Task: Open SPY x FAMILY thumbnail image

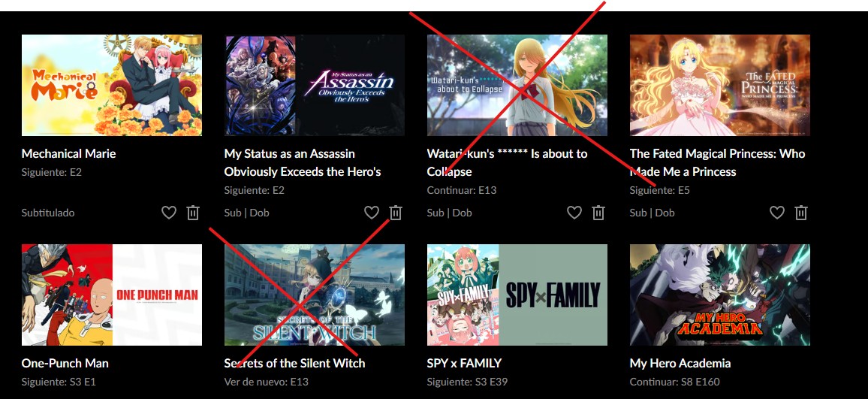Action: click(517, 295)
